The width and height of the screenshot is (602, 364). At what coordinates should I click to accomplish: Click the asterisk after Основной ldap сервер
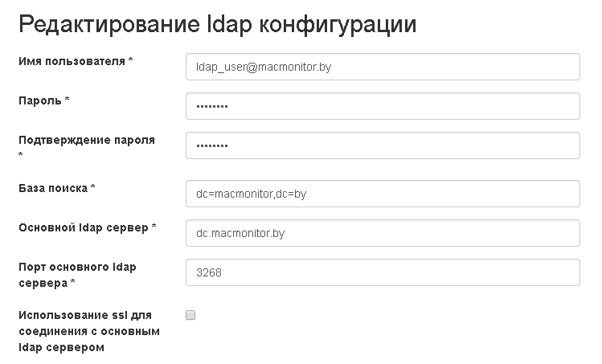point(154,227)
